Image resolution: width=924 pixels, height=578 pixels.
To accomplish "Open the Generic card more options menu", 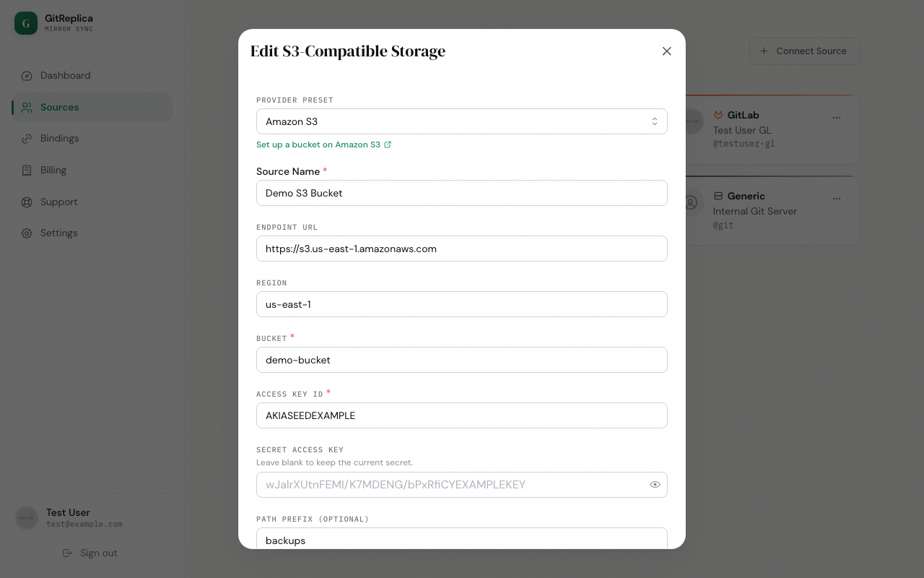I will click(837, 198).
